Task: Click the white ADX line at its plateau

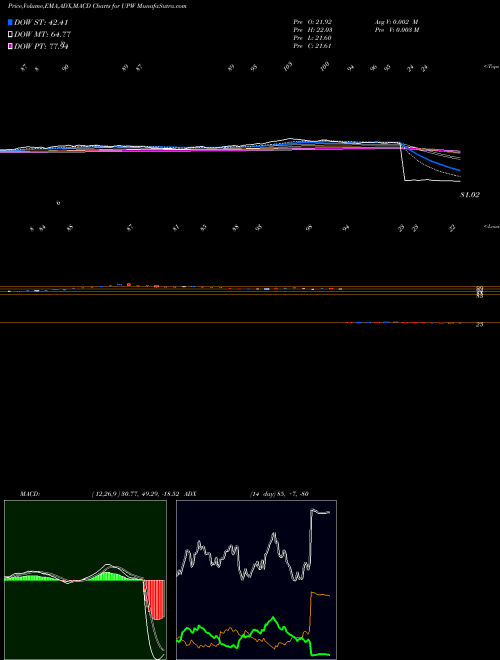Action: 321,512
